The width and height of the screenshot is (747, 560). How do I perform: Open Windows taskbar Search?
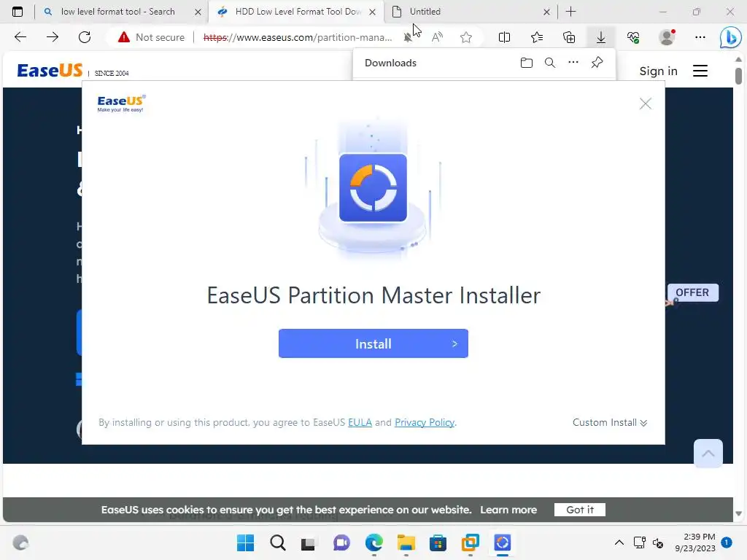coord(278,542)
